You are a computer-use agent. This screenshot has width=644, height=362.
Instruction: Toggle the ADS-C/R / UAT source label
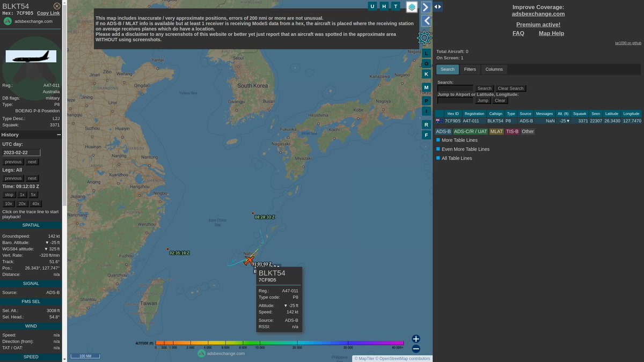[471, 131]
